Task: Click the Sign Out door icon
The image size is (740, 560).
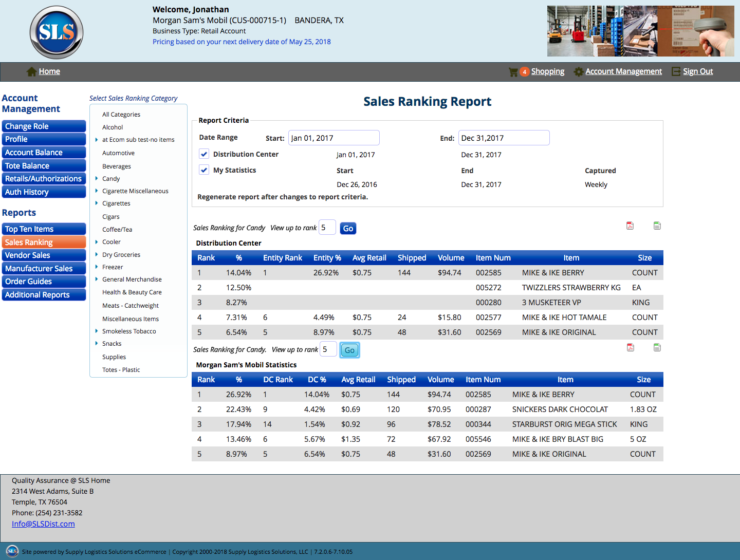Action: tap(676, 71)
